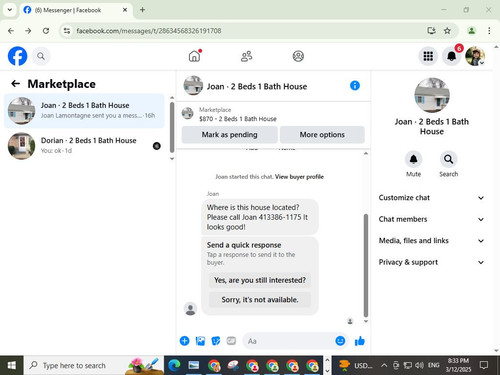View site information icon in address bar
Screen dimensions: 500x375
pyautogui.click(x=67, y=31)
